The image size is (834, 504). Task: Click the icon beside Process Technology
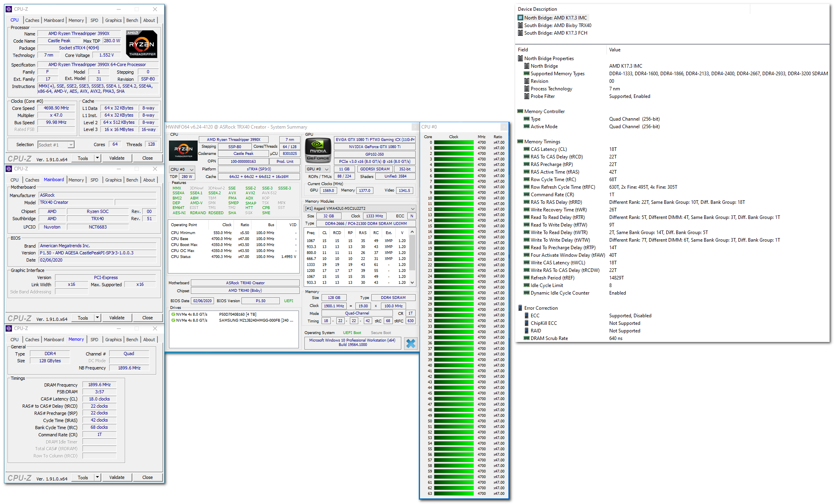pos(527,89)
